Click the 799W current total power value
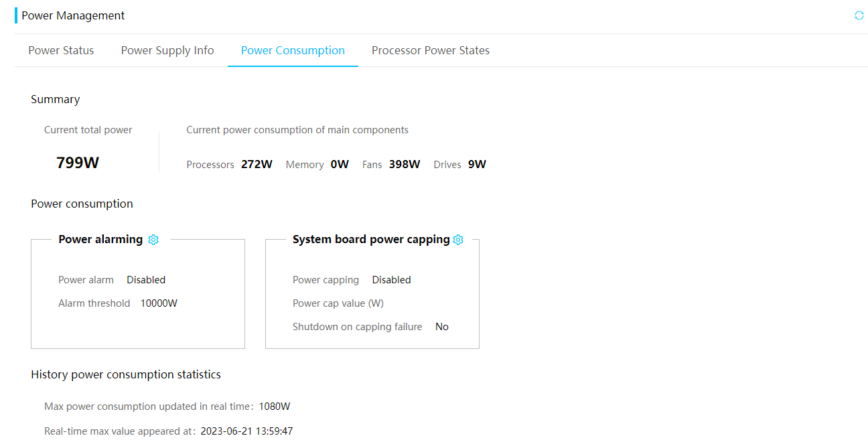 [x=78, y=163]
